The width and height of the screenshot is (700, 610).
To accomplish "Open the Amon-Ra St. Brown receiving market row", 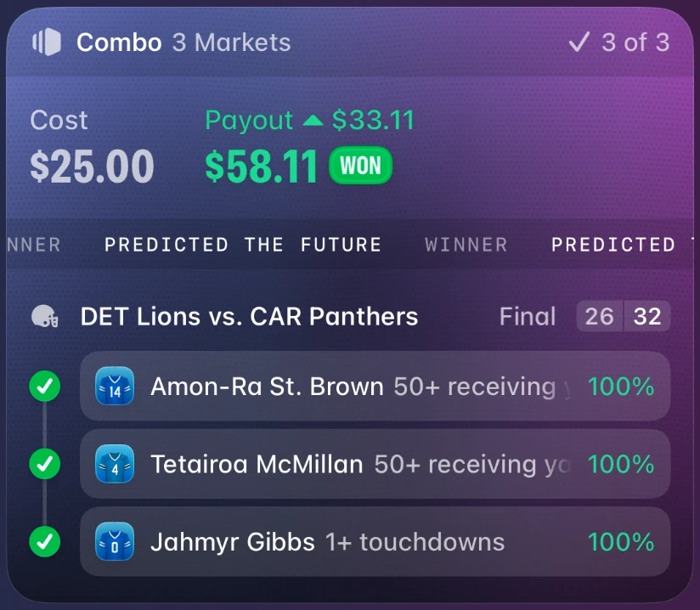I will 375,386.
